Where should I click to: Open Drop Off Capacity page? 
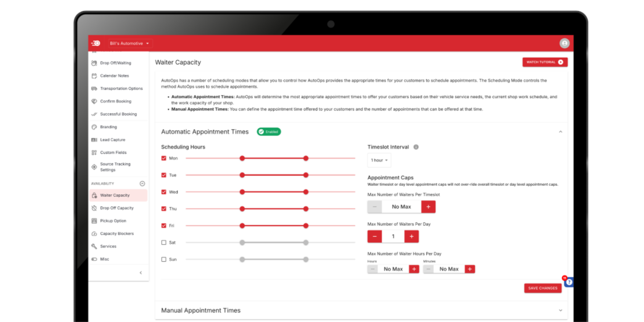click(x=118, y=208)
